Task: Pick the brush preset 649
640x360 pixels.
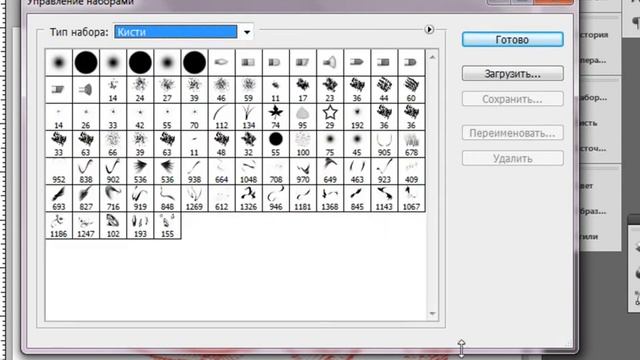Action: pyautogui.click(x=330, y=171)
